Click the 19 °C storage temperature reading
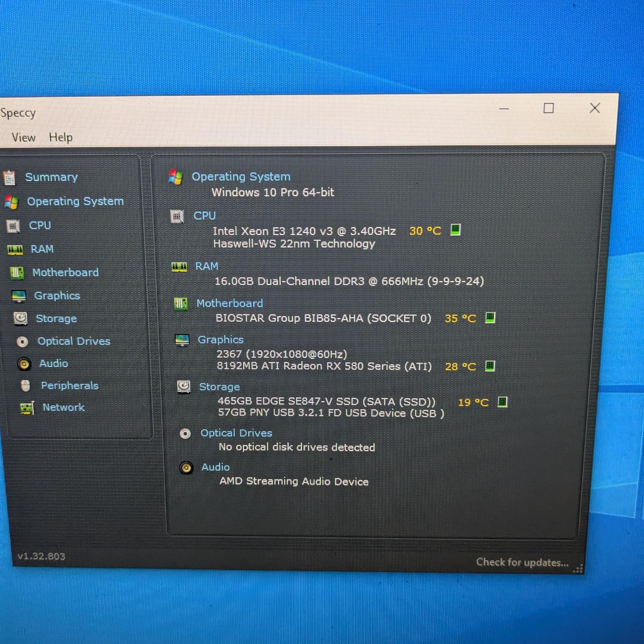The height and width of the screenshot is (644, 644). (x=473, y=403)
